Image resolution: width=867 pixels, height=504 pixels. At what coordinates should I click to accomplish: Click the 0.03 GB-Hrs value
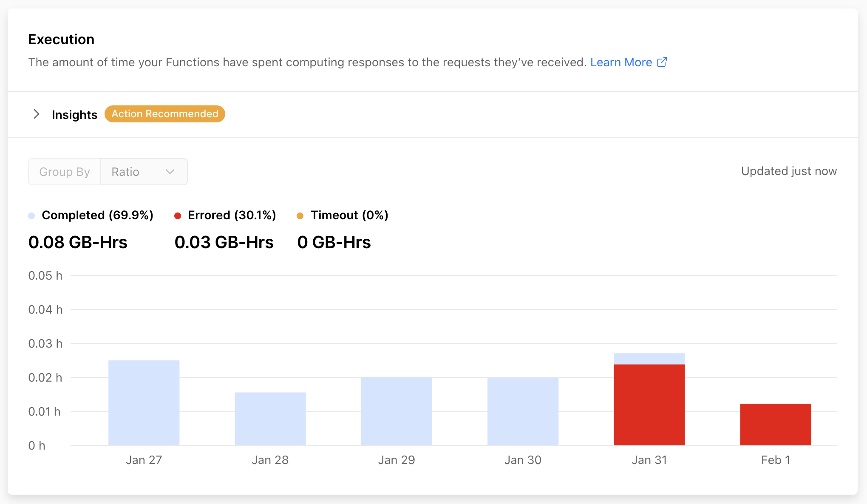pos(224,242)
